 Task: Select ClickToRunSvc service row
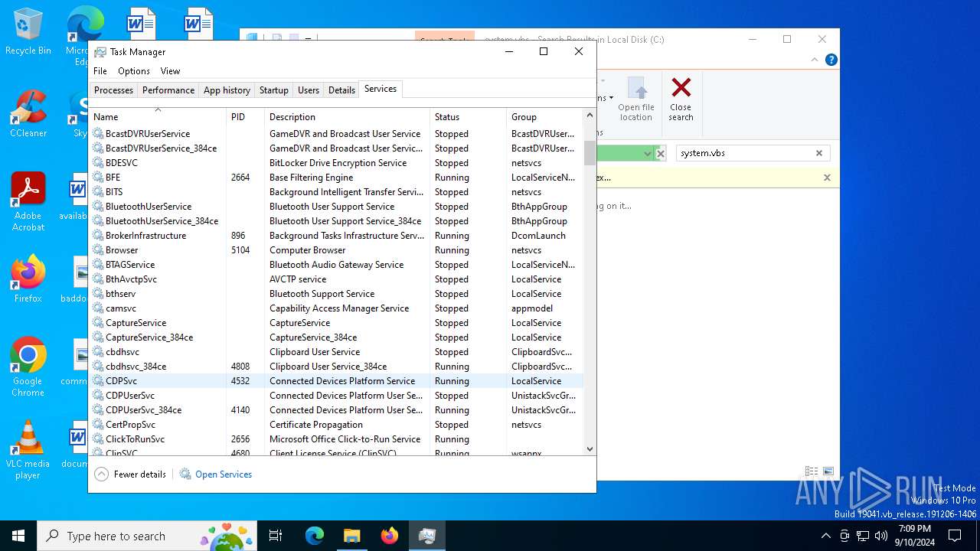pos(336,439)
